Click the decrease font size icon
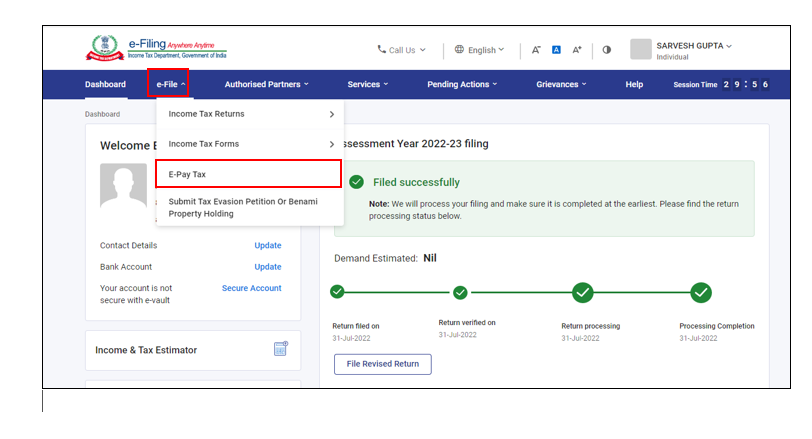Image resolution: width=812 pixels, height=439 pixels. pos(536,50)
